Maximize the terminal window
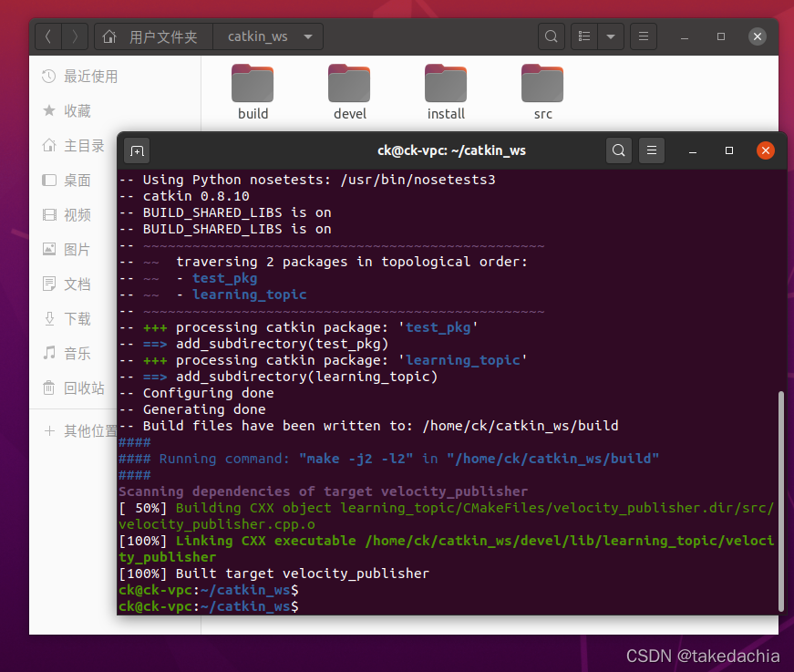Image resolution: width=794 pixels, height=672 pixels. [x=729, y=151]
